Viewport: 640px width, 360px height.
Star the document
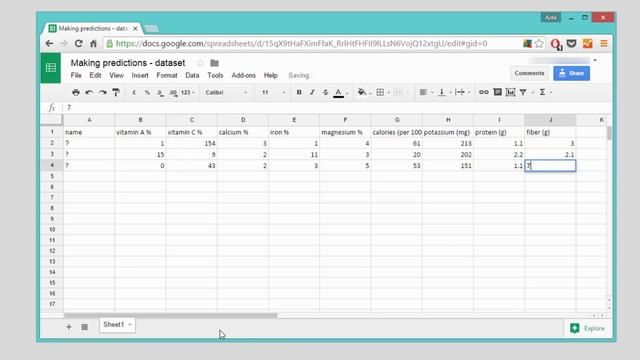tap(200, 63)
